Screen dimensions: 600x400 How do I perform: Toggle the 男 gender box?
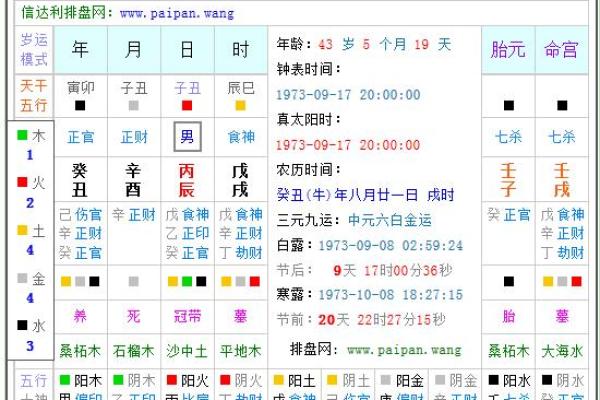[187, 136]
